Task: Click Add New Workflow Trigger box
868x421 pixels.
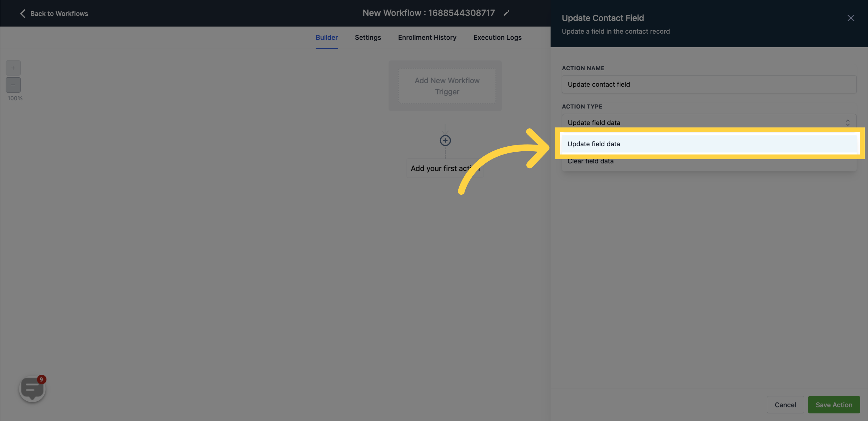Action: point(447,86)
